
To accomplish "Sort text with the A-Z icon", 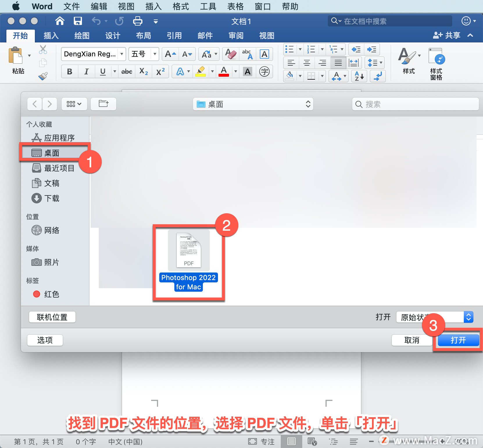I will pos(359,76).
